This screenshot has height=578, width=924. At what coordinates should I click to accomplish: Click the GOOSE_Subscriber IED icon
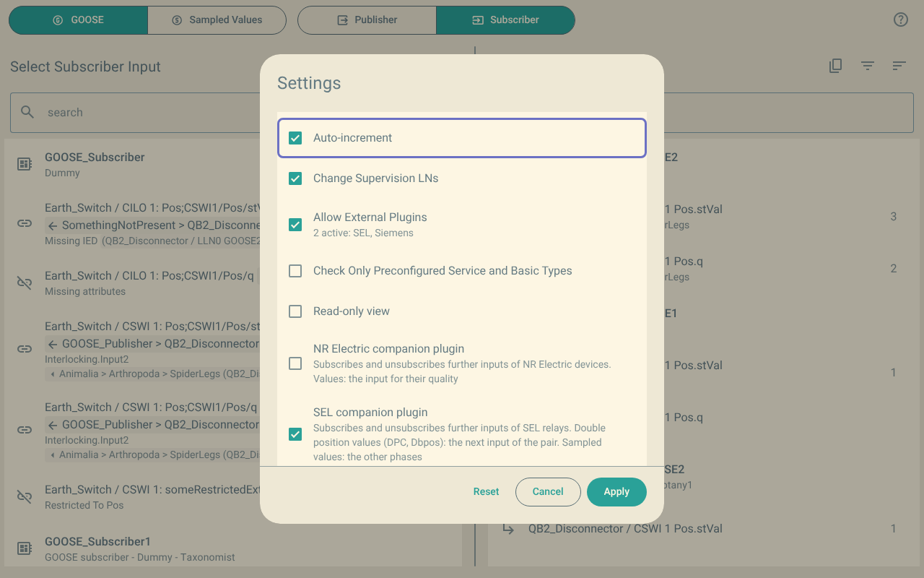pos(25,165)
